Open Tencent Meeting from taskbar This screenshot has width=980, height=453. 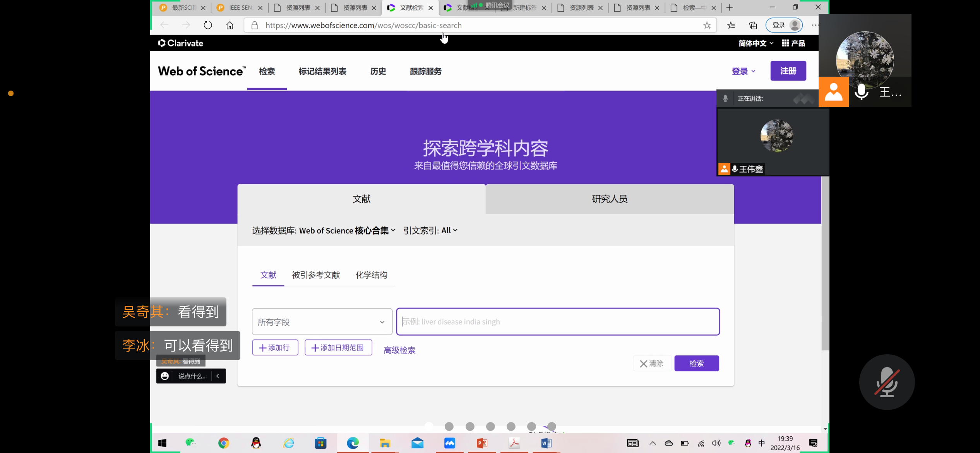[450, 443]
